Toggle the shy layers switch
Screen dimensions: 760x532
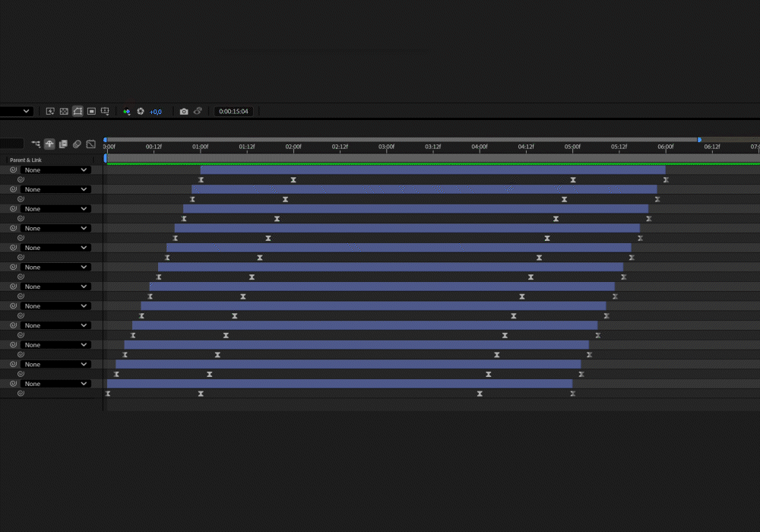tap(49, 144)
